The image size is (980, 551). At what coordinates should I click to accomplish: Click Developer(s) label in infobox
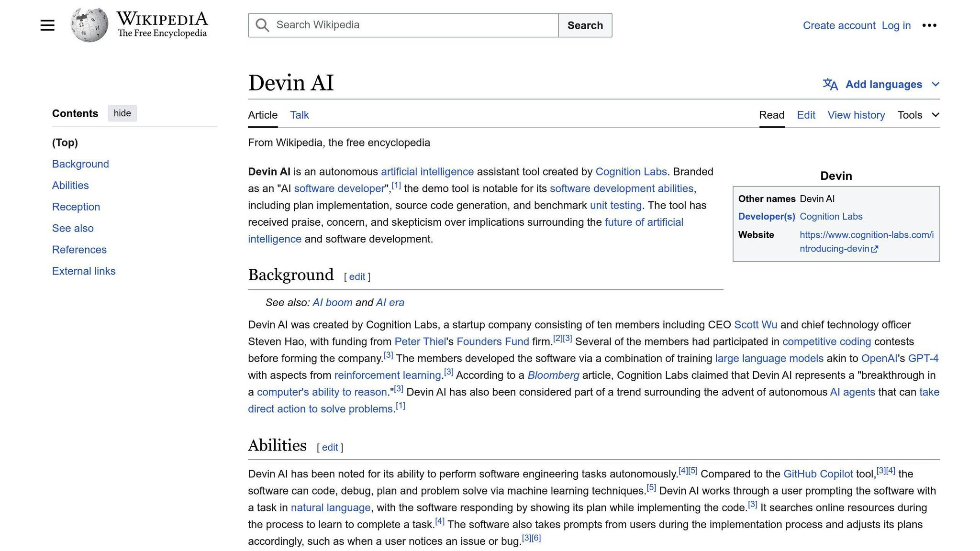(x=766, y=217)
